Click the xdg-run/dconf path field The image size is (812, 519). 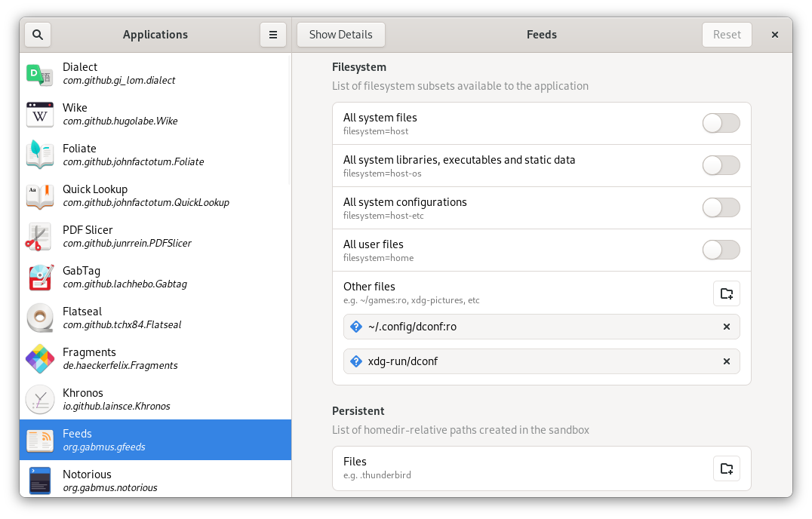coord(528,361)
